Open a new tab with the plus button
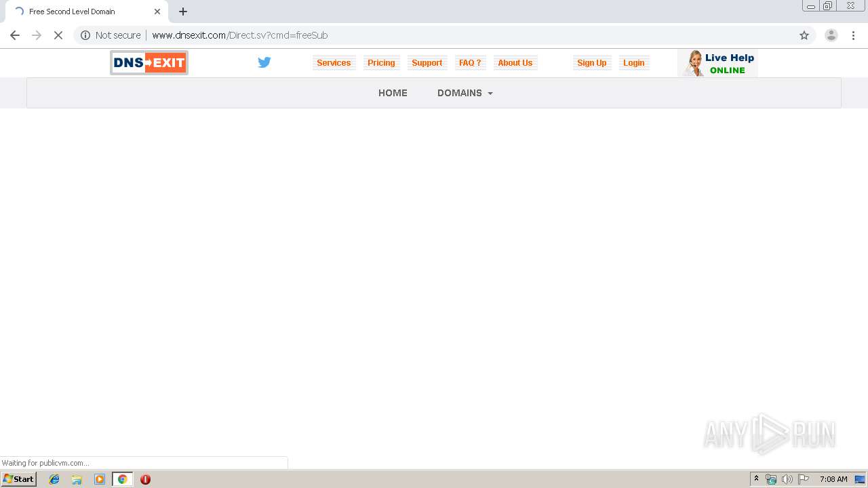This screenshot has height=488, width=868. point(183,12)
